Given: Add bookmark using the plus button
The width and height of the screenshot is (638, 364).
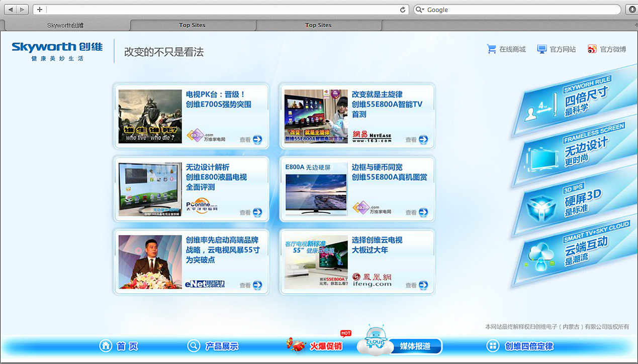Looking at the screenshot, I should point(40,10).
